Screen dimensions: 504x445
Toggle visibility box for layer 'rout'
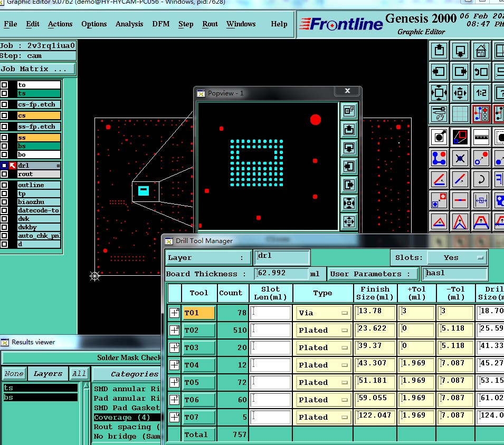4,174
